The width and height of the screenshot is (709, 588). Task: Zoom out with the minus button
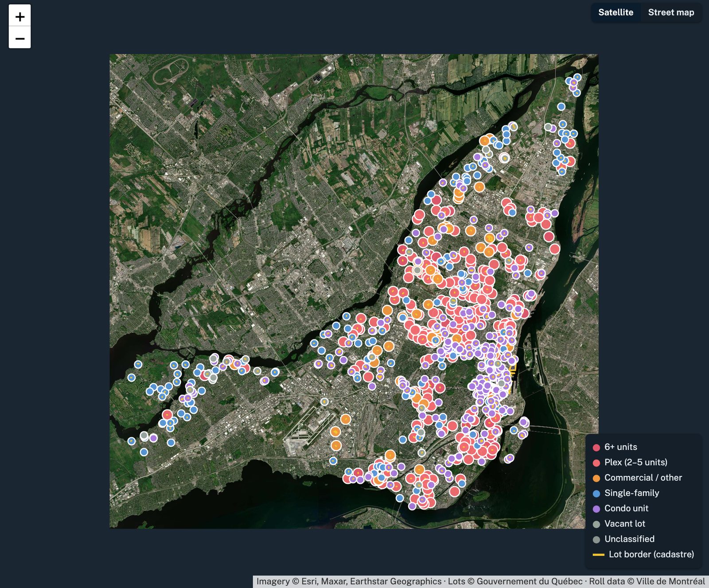click(x=19, y=38)
